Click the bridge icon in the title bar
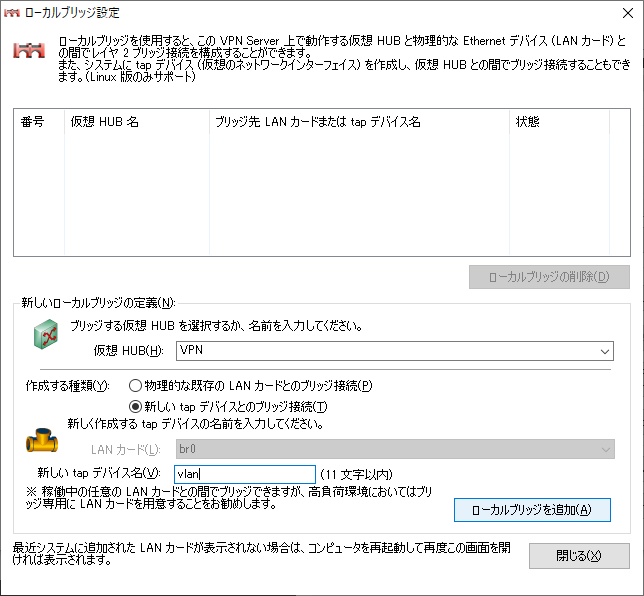644x596 pixels. point(12,13)
